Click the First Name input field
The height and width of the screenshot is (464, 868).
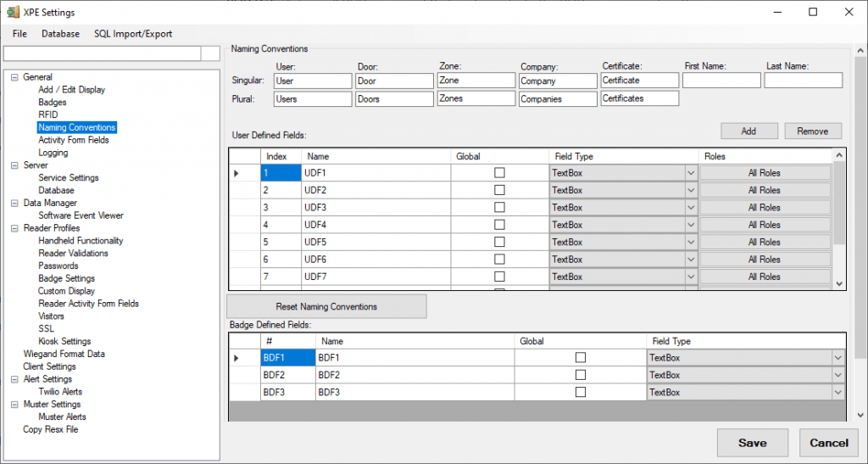tap(721, 81)
